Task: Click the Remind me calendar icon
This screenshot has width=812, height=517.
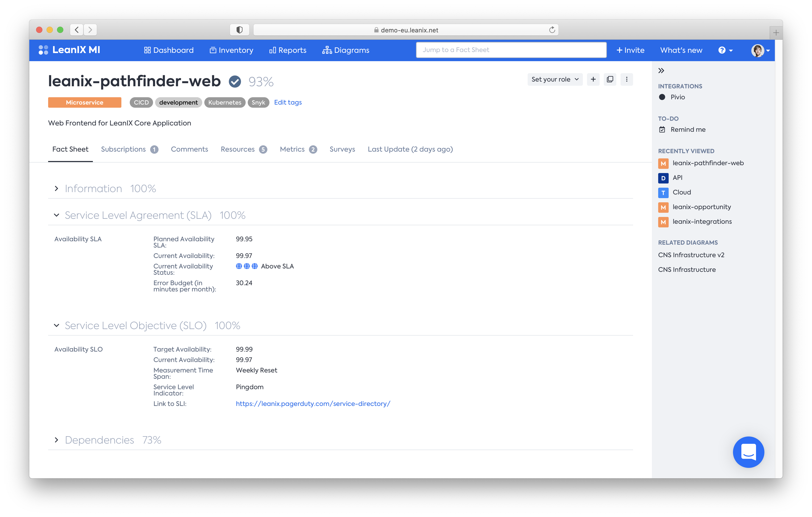Action: click(662, 129)
